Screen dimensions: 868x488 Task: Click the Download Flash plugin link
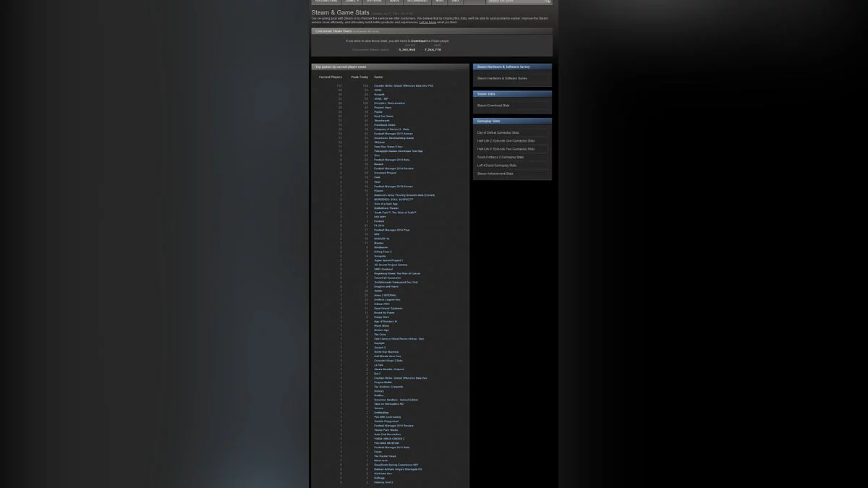[x=418, y=41]
